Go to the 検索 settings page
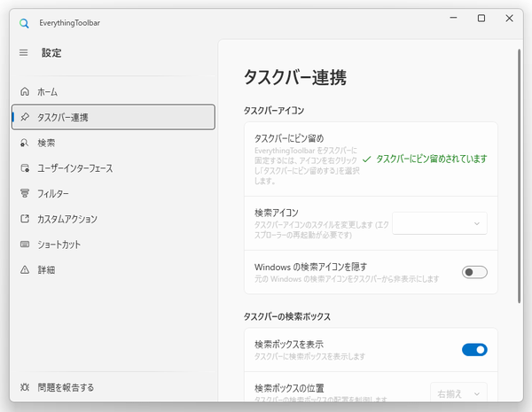Image resolution: width=532 pixels, height=412 pixels. pyautogui.click(x=113, y=143)
